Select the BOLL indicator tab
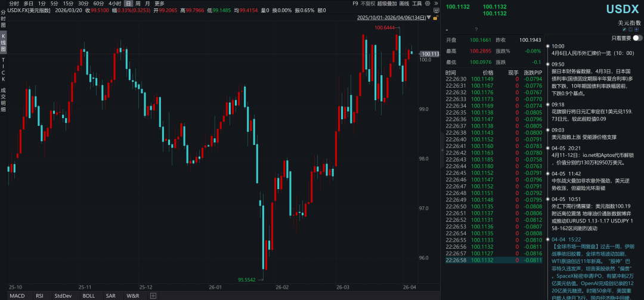 tap(88, 295)
